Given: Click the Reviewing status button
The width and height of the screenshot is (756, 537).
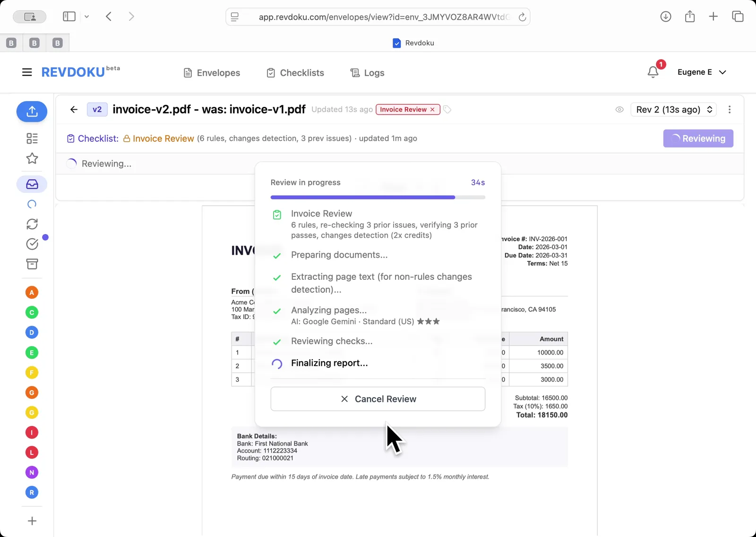Looking at the screenshot, I should point(698,139).
